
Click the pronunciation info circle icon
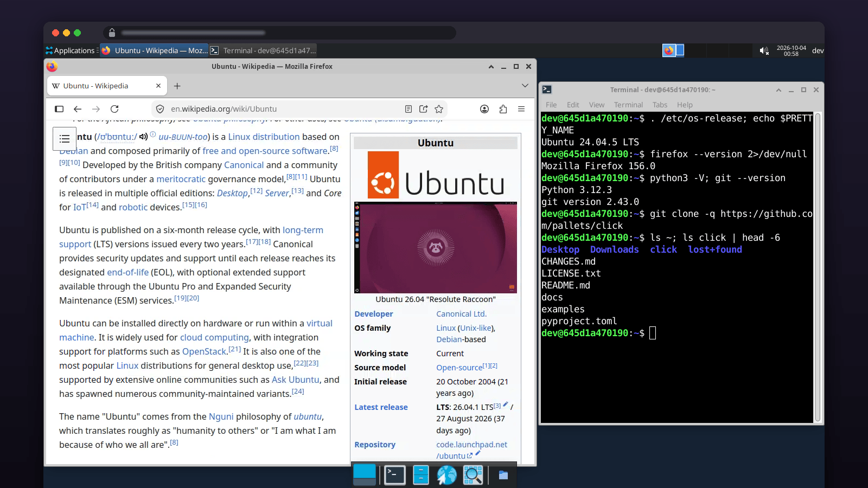[153, 134]
